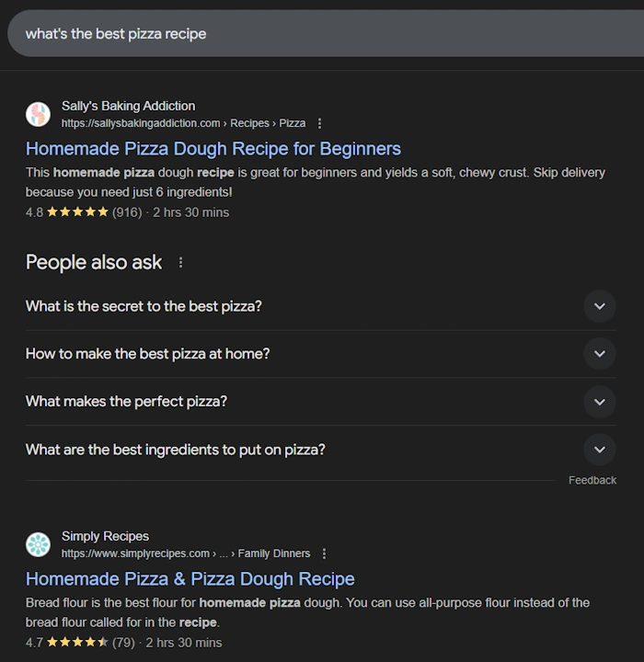Open "Homemade Pizza Dough Recipe for Beginners" link
The width and height of the screenshot is (644, 662).
coord(213,149)
